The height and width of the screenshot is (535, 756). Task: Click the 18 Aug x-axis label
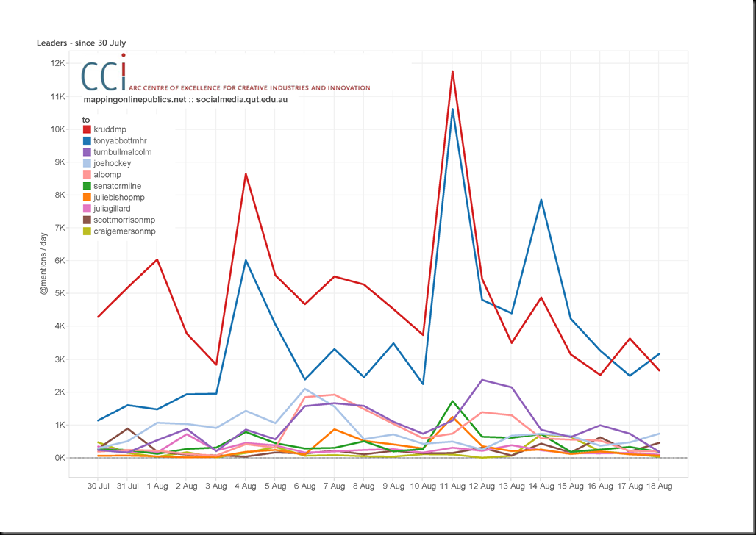pyautogui.click(x=659, y=486)
